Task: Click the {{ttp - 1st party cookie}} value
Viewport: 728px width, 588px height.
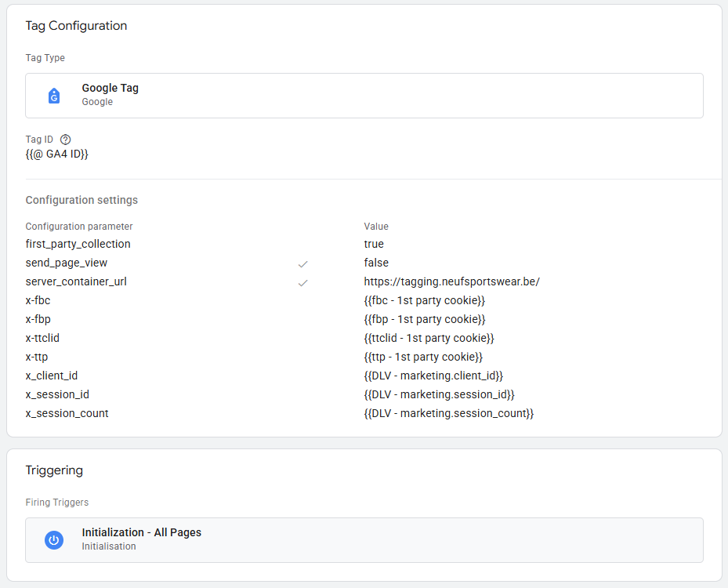Action: (x=423, y=357)
